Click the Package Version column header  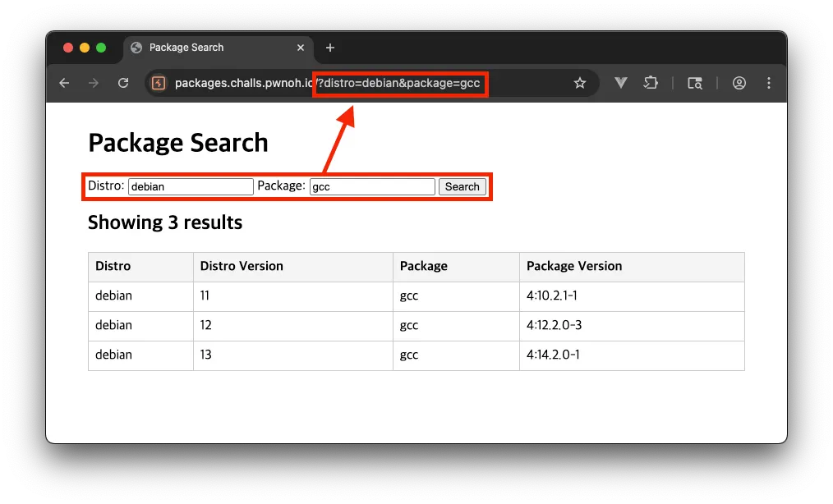coord(574,266)
